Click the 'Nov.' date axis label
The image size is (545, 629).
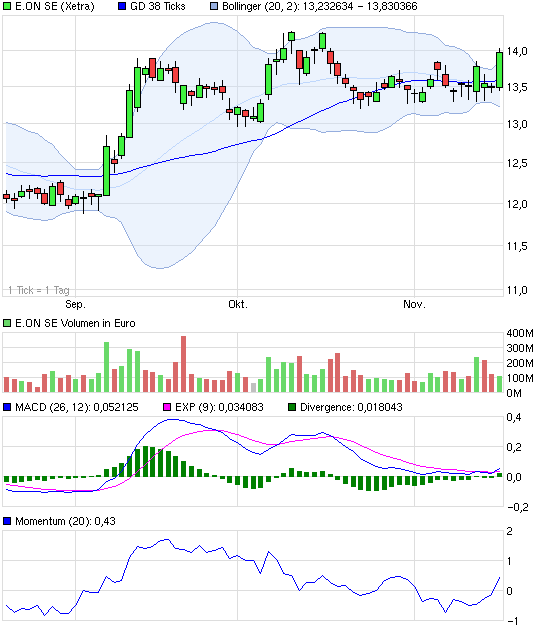pos(414,304)
